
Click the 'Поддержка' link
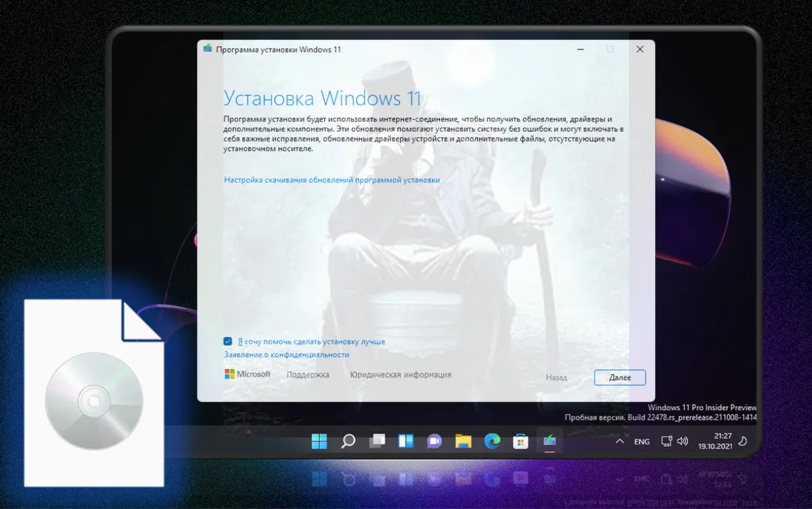click(x=307, y=375)
